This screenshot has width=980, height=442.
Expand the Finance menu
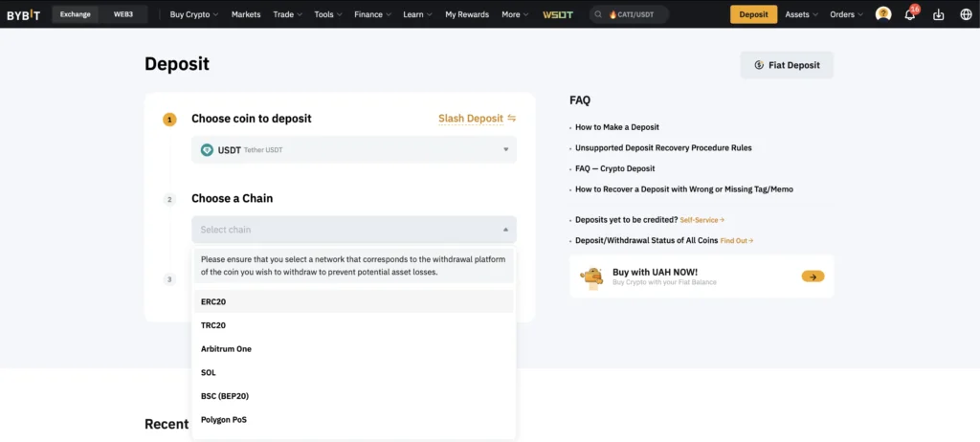pyautogui.click(x=372, y=14)
